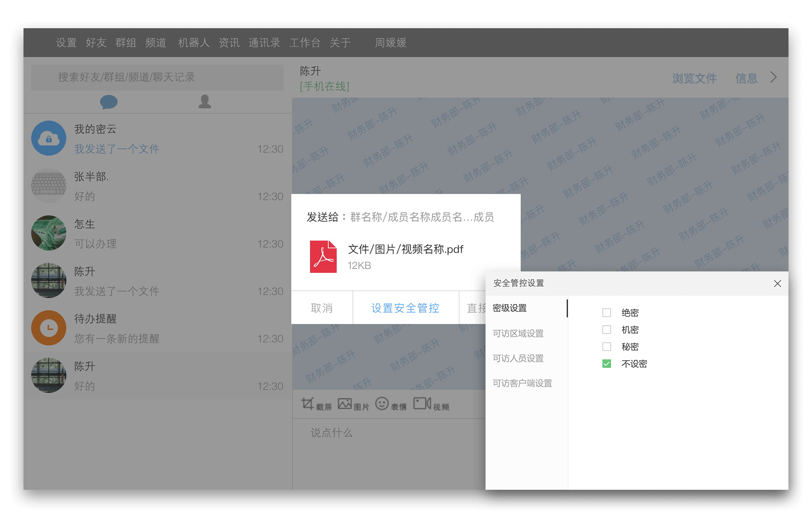
Task: Uncheck the 不设密 option
Action: click(606, 364)
